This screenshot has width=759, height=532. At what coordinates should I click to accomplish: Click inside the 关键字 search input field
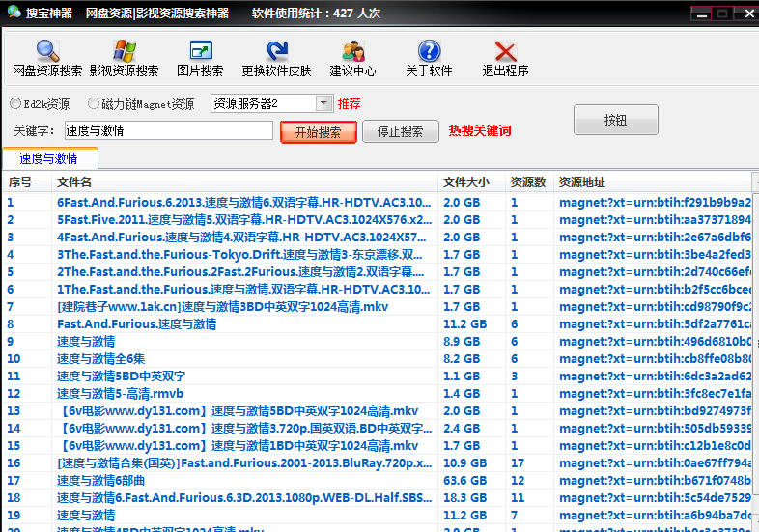(168, 130)
